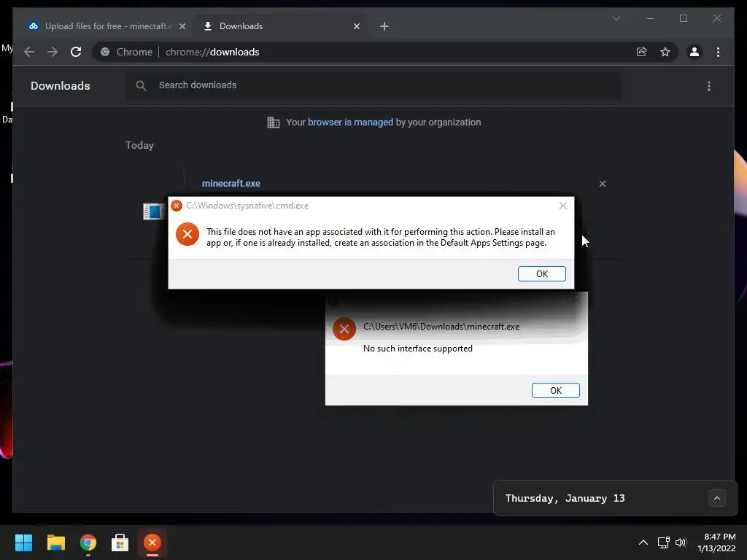Image resolution: width=747 pixels, height=560 pixels.
Task: Expand the Thursday, January 13 calendar flyout
Action: [716, 498]
